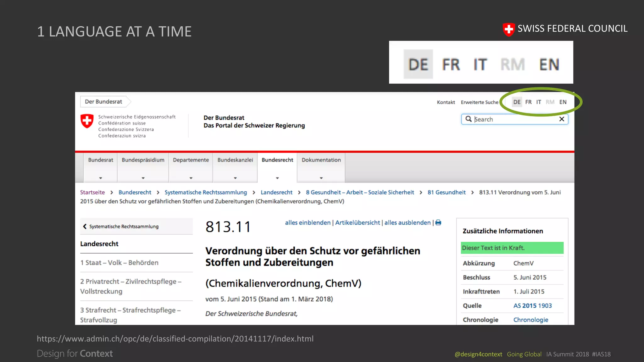Click the Swiss coat of arms logo
Viewport: 644px width, 362px height.
(x=87, y=121)
